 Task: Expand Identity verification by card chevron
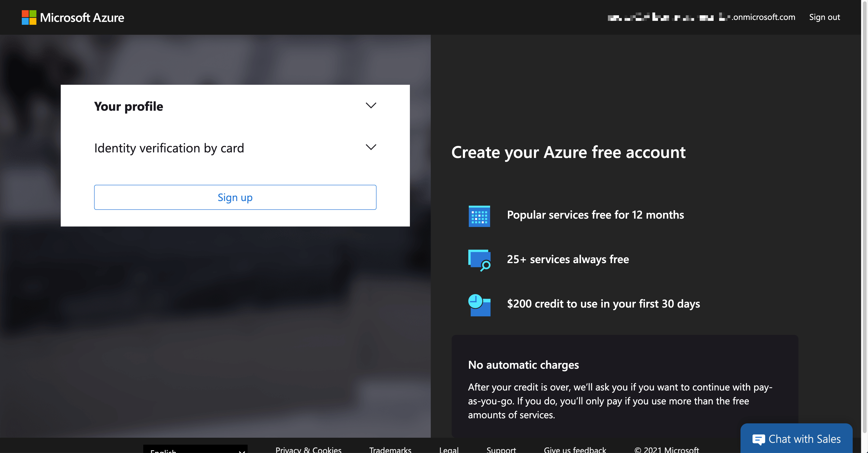coord(371,147)
